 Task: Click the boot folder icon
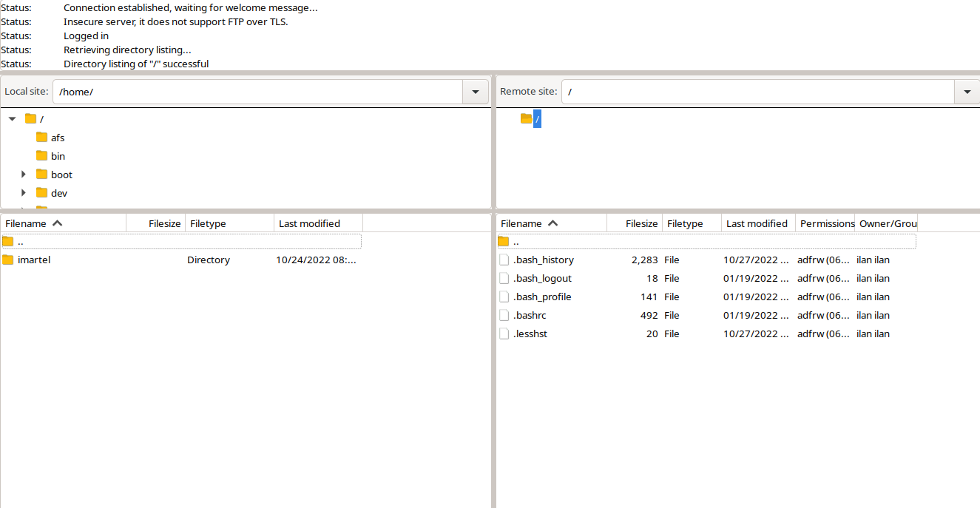click(x=41, y=174)
